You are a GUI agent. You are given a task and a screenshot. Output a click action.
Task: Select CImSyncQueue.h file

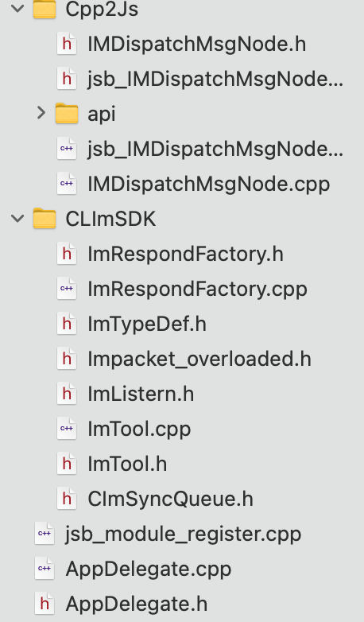171,499
